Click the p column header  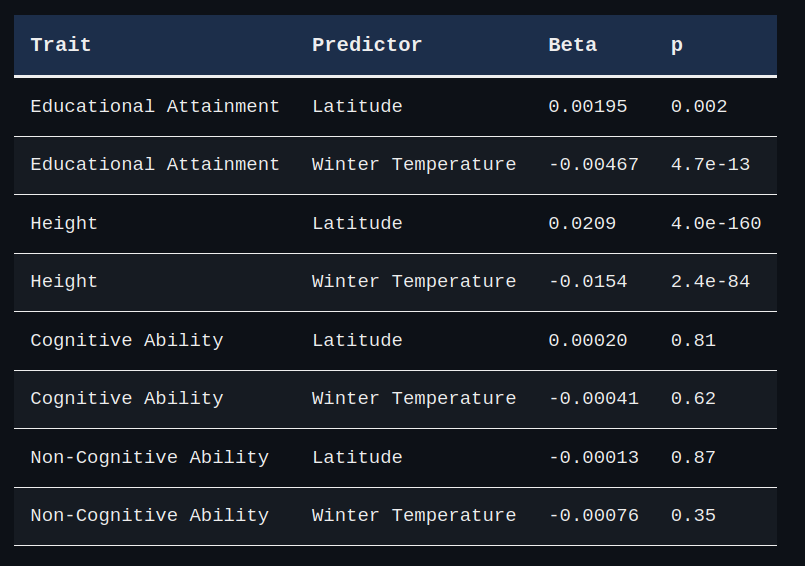tap(677, 46)
